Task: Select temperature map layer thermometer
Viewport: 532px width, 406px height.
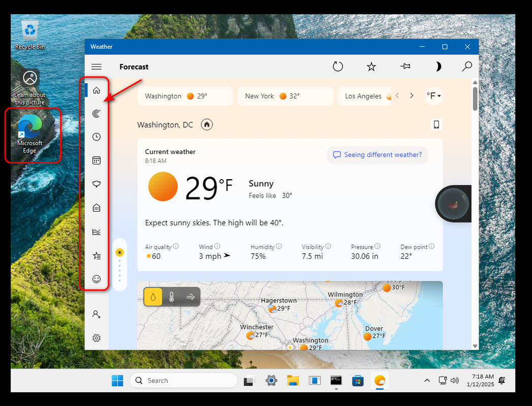Action: click(172, 297)
